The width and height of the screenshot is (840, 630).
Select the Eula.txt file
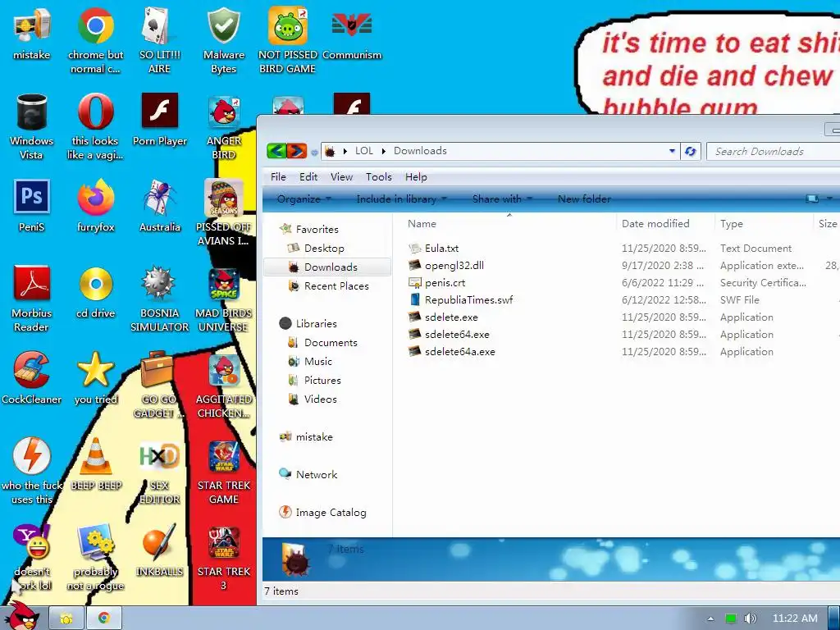tap(441, 248)
